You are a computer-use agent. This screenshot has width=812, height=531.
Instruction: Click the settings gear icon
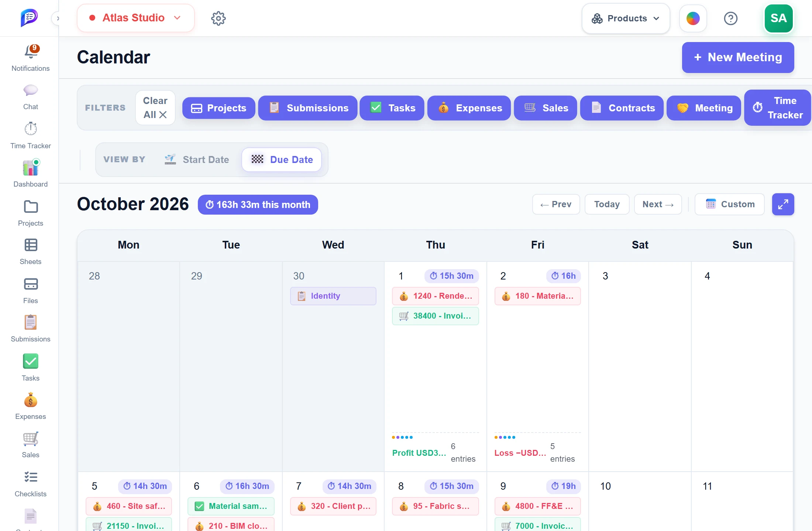coord(219,18)
